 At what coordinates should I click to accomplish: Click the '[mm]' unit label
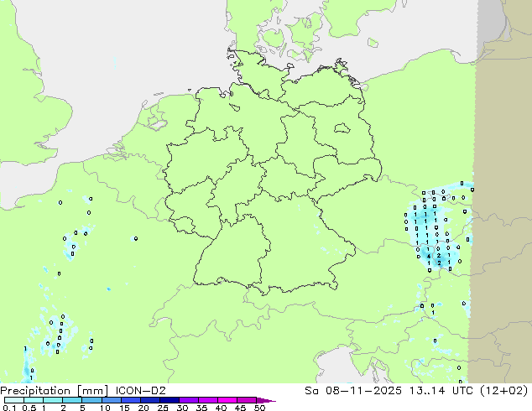[93, 391]
